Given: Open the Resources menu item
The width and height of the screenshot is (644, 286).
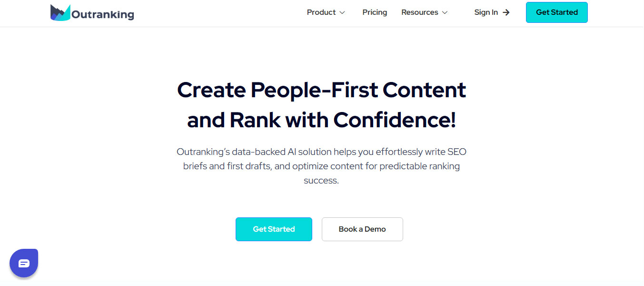Looking at the screenshot, I should pyautogui.click(x=420, y=12).
